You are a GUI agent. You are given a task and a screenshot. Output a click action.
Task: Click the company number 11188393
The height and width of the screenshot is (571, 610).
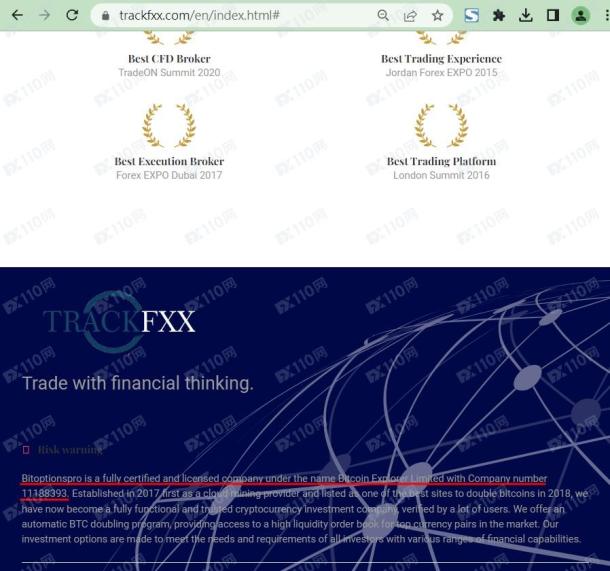pos(44,493)
